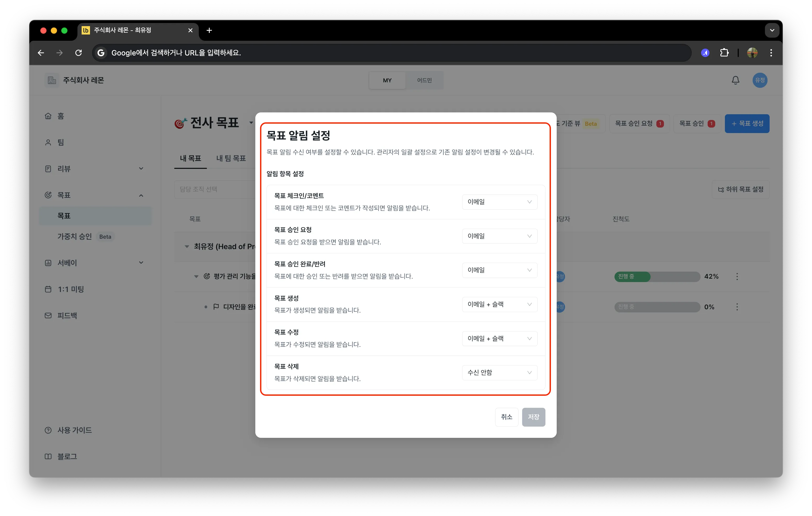Click the browser back arrow

pos(41,53)
